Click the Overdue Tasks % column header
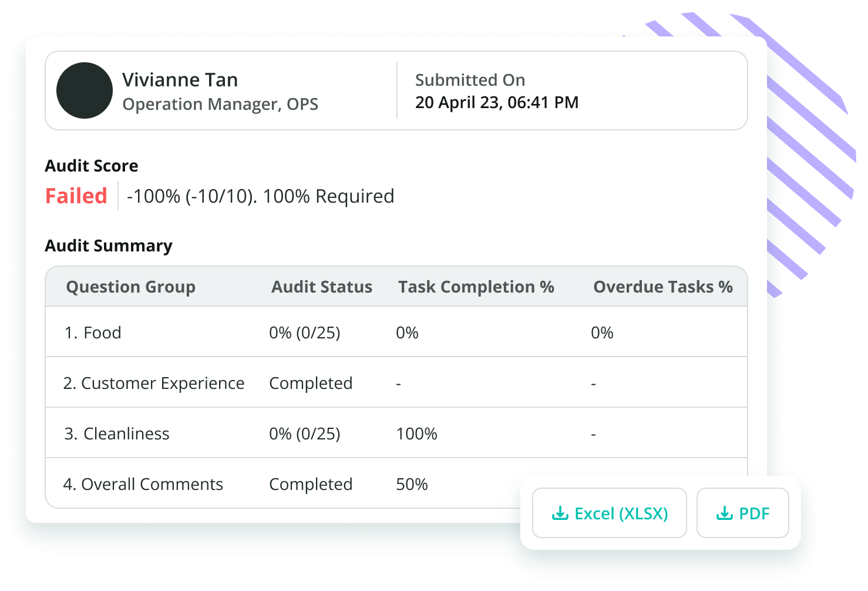868x591 pixels. pos(662,287)
